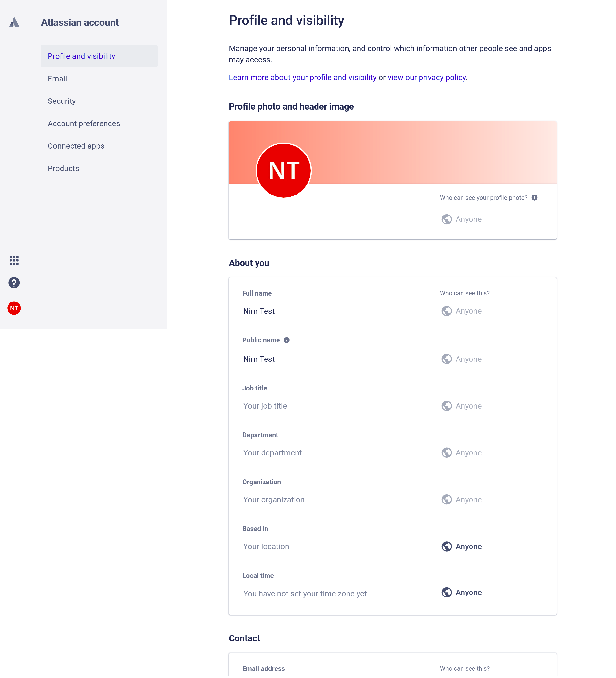This screenshot has height=678, width=616.
Task: Click the globe icon next to Organization visibility
Action: [446, 499]
